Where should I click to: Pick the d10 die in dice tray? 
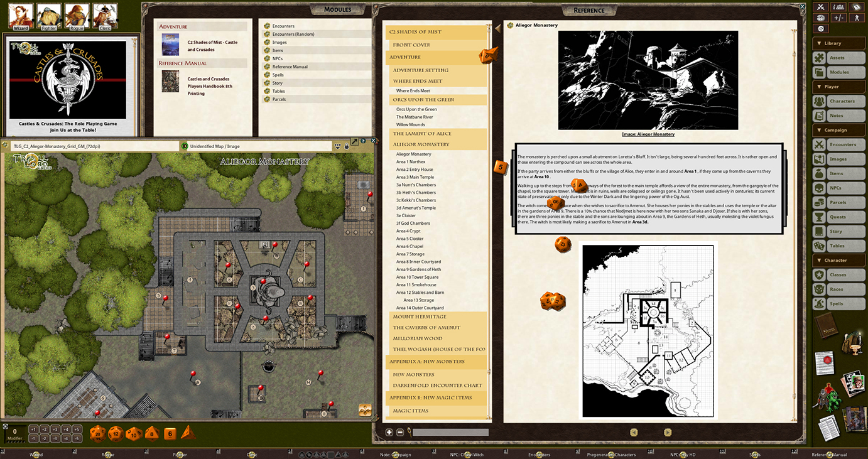tap(134, 434)
